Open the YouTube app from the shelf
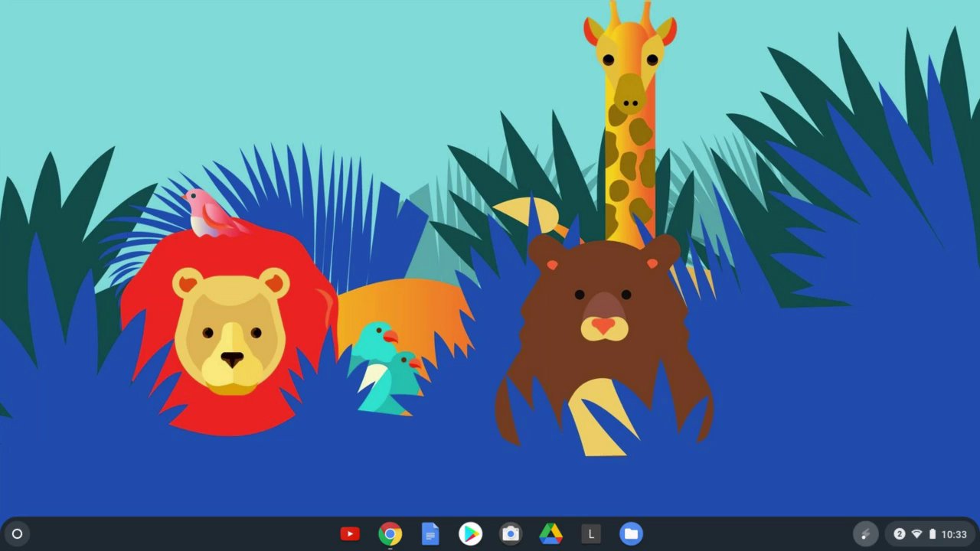The height and width of the screenshot is (551, 980). [350, 534]
